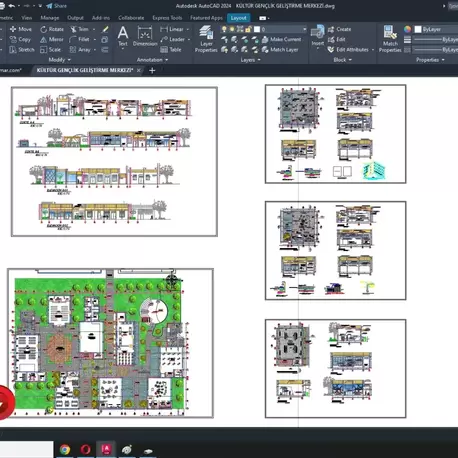Expand the Layers panel

[250, 60]
